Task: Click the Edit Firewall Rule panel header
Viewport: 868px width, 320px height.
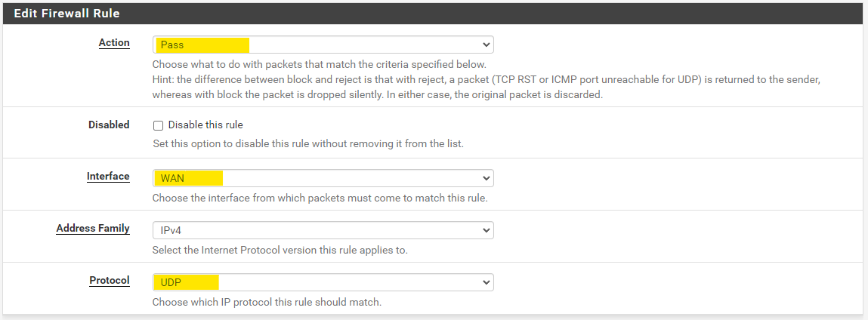Action: pyautogui.click(x=66, y=14)
